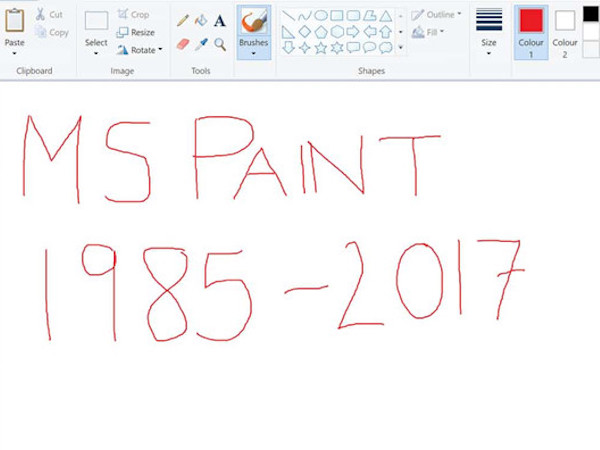Select the Triangle shape
The image size is (600, 450).
(386, 16)
